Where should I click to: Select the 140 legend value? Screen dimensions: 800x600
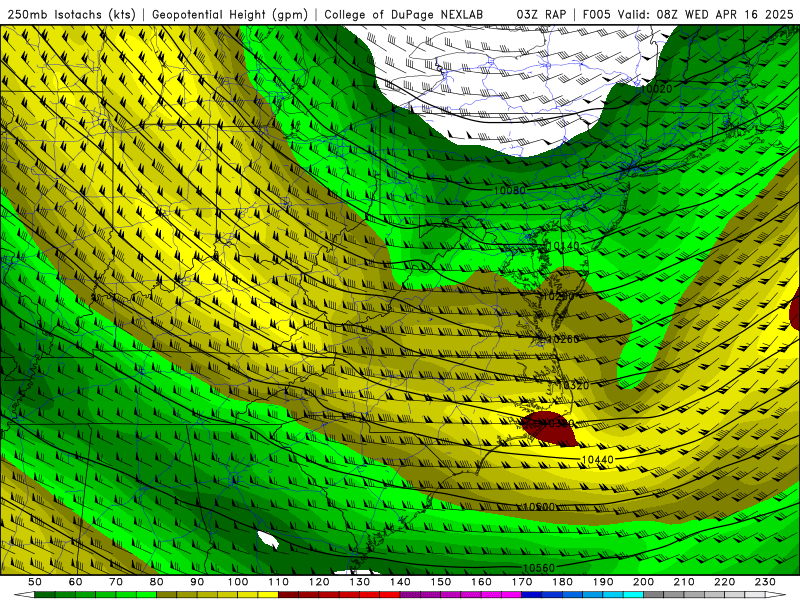point(400,582)
